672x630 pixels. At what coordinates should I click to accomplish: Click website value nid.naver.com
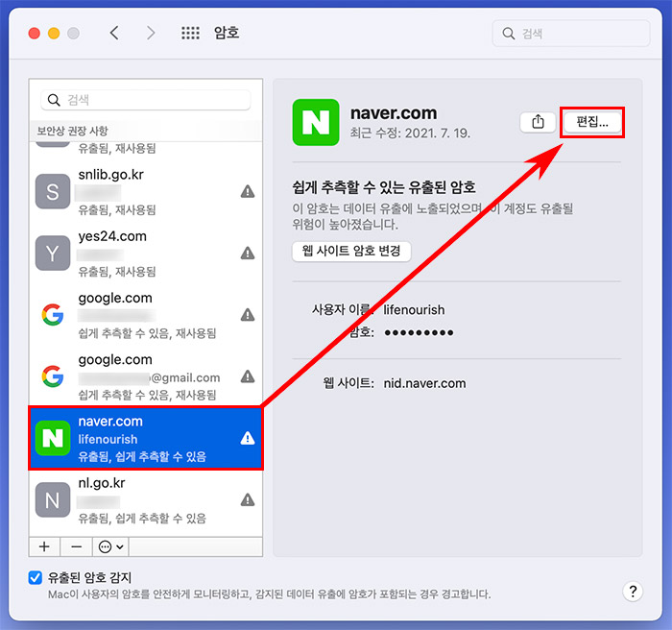point(424,383)
